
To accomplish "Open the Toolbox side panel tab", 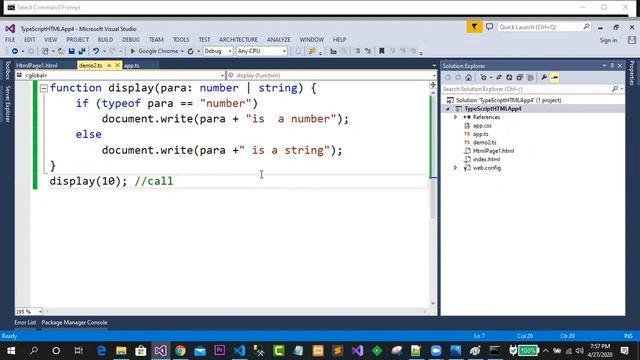I will (x=7, y=71).
